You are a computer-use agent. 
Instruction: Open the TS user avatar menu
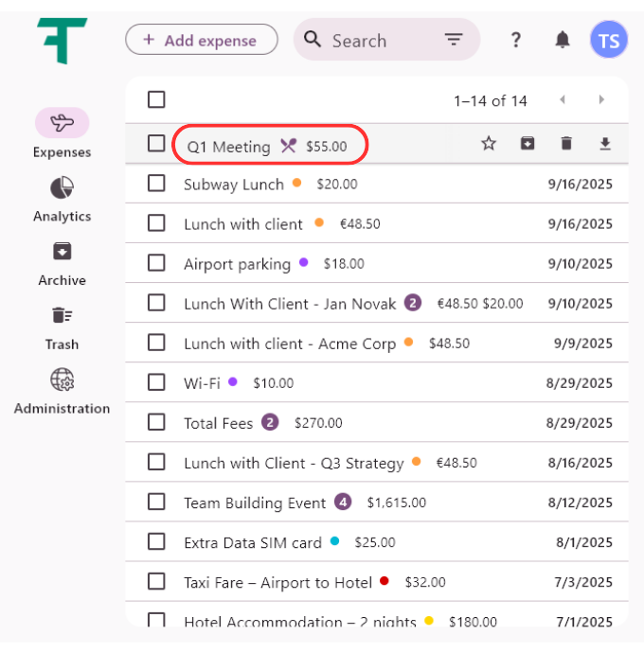pyautogui.click(x=608, y=40)
